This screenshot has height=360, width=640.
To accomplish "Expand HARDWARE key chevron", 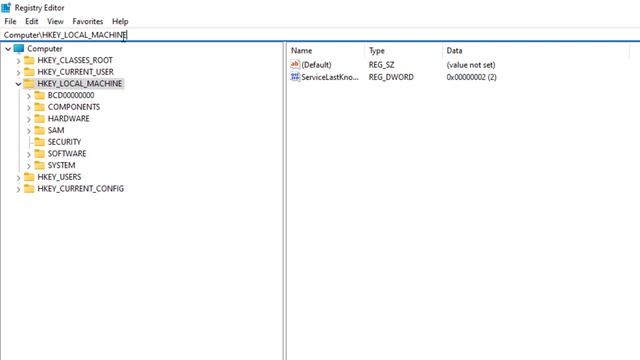I will pos(29,119).
